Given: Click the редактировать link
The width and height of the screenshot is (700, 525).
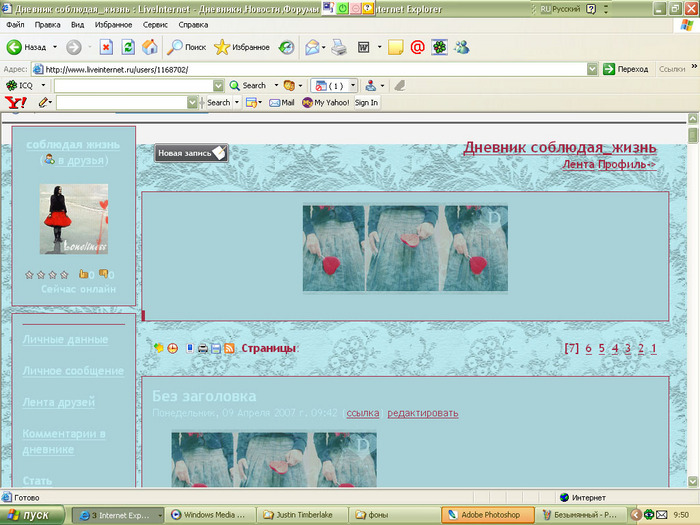Looking at the screenshot, I should tap(423, 413).
